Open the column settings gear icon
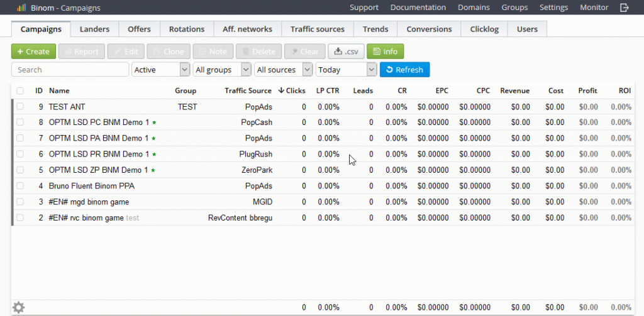This screenshot has width=644, height=316. 18,307
